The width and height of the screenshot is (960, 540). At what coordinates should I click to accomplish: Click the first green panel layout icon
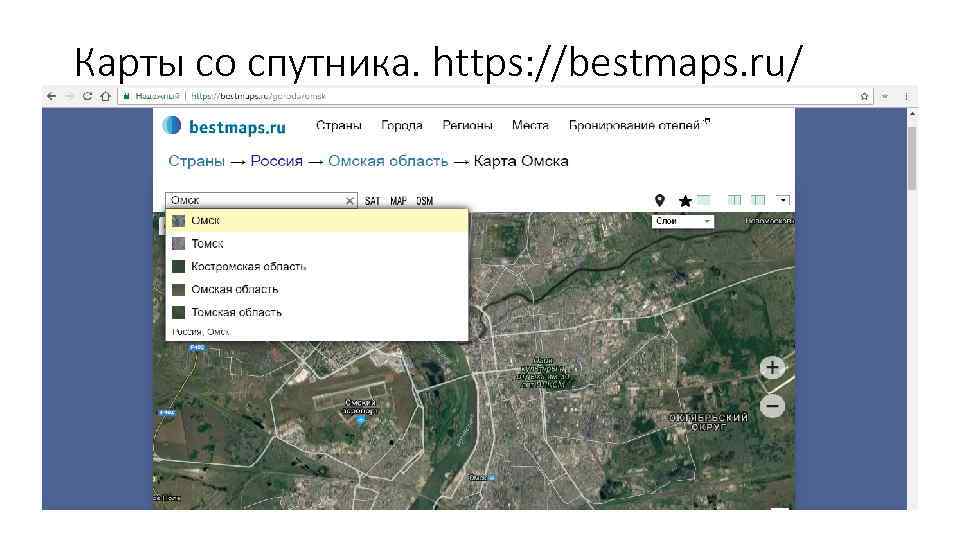703,200
